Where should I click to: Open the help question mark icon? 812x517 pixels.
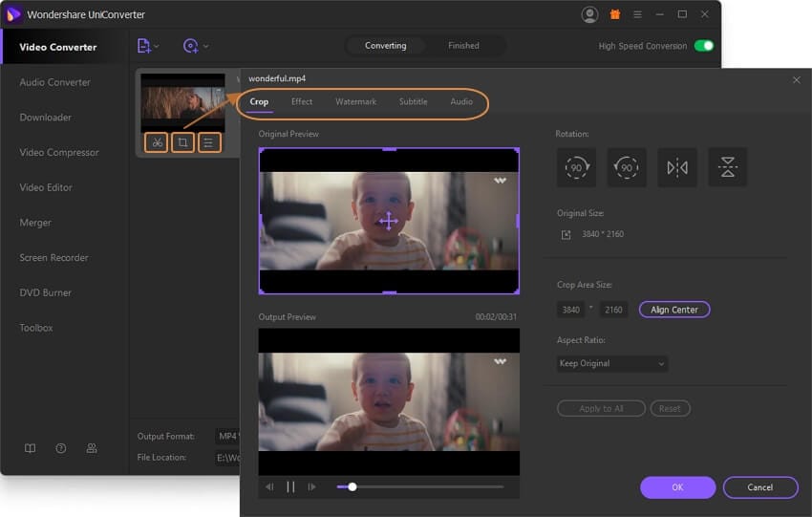(x=60, y=448)
